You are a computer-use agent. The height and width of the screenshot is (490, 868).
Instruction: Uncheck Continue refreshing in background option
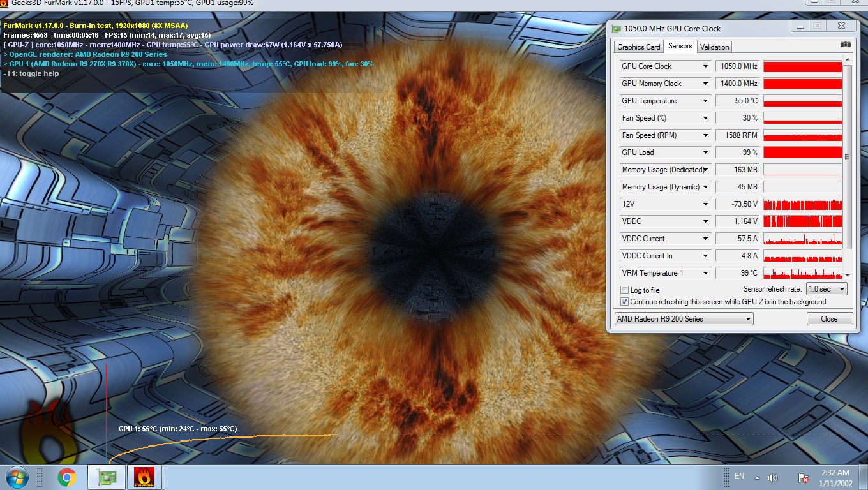point(625,302)
